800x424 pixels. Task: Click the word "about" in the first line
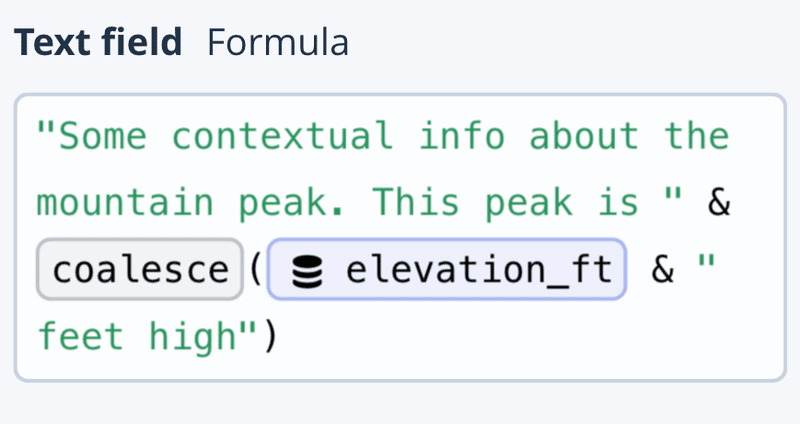pyautogui.click(x=584, y=136)
